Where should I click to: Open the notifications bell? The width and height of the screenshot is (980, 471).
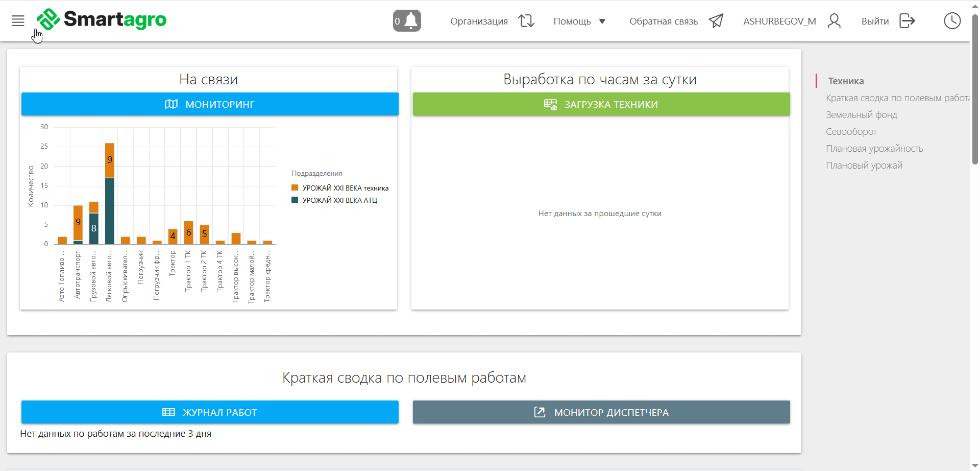[x=407, y=21]
